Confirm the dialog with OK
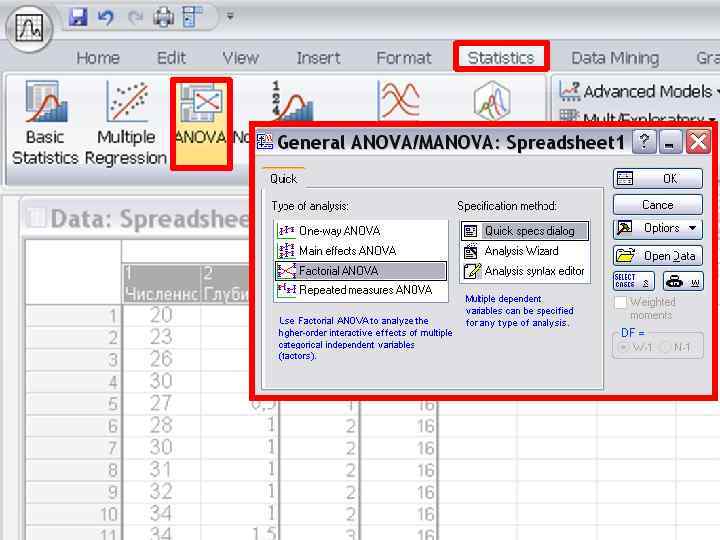Screen dimensions: 720x540 (x=658, y=179)
